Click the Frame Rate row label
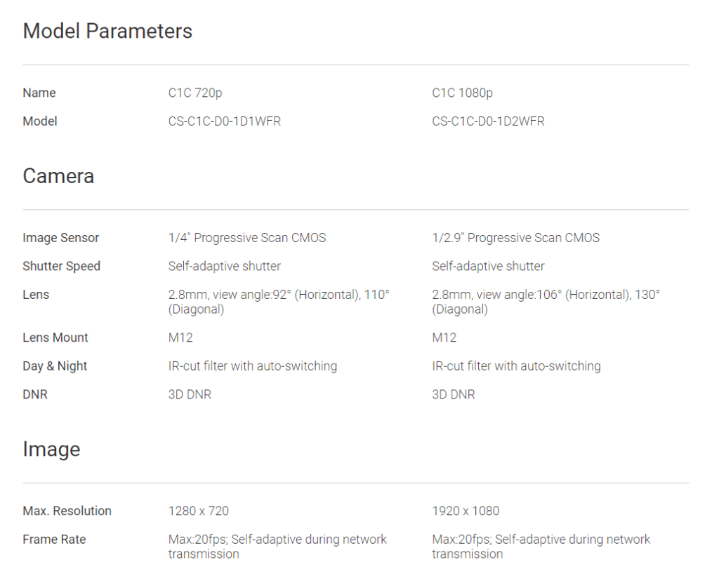Screen dimensions: 719x588 pos(54,540)
